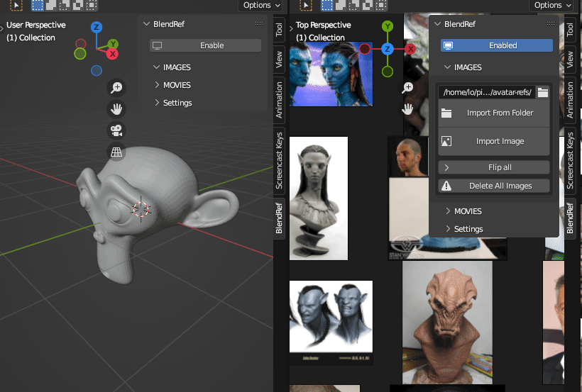The image size is (582, 392).
Task: Click the pan hand icon in Top Perspective viewport
Action: click(x=407, y=109)
